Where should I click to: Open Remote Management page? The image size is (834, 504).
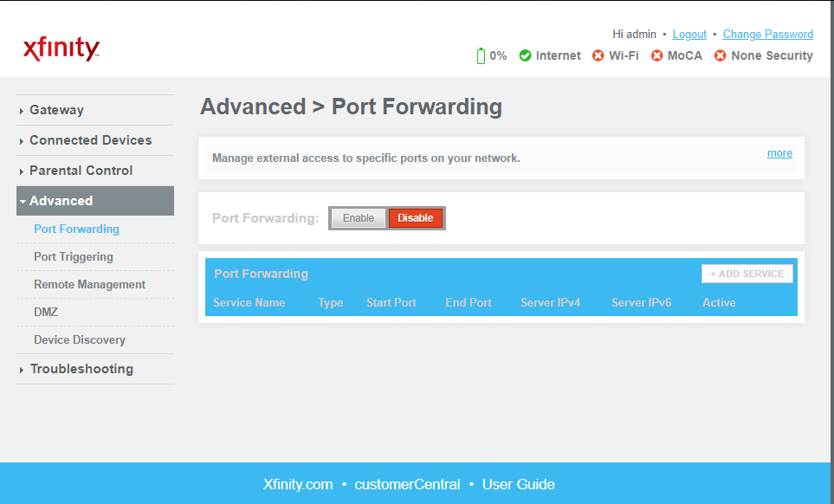click(89, 284)
